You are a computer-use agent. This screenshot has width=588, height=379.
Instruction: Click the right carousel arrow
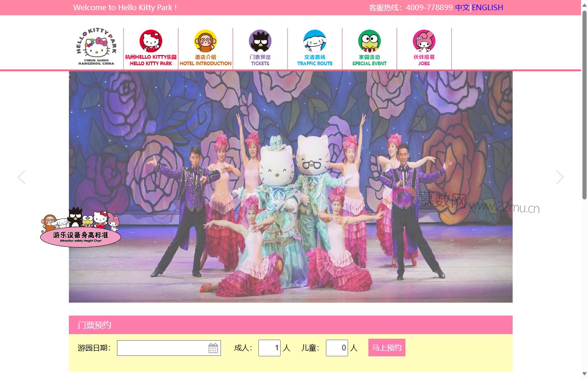coord(560,177)
